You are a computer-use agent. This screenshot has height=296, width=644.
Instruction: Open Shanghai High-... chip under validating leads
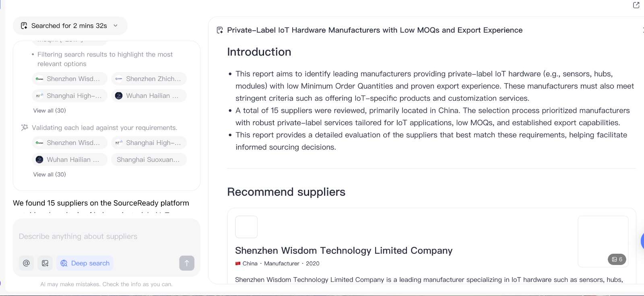tap(149, 143)
